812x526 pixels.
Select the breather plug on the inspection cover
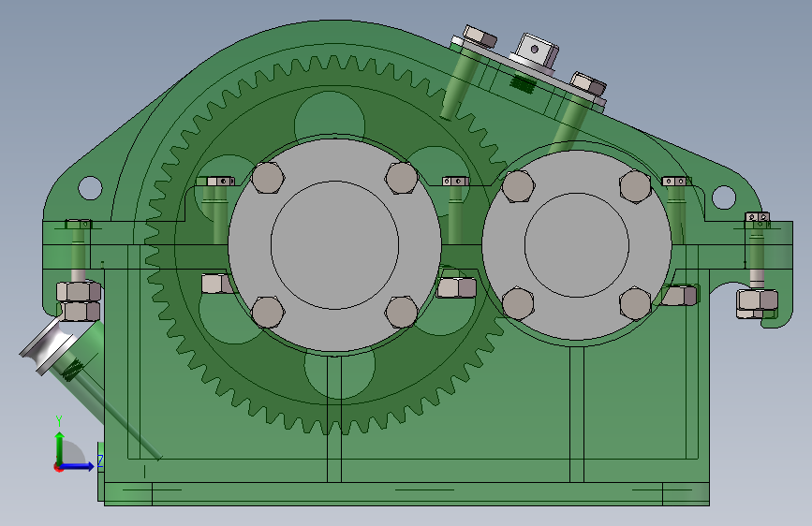click(x=535, y=52)
